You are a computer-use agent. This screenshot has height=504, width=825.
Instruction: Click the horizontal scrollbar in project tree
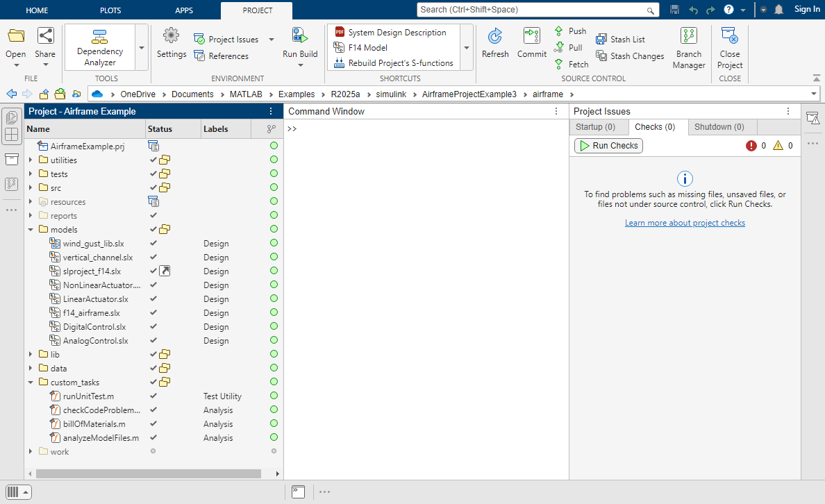pyautogui.click(x=149, y=473)
